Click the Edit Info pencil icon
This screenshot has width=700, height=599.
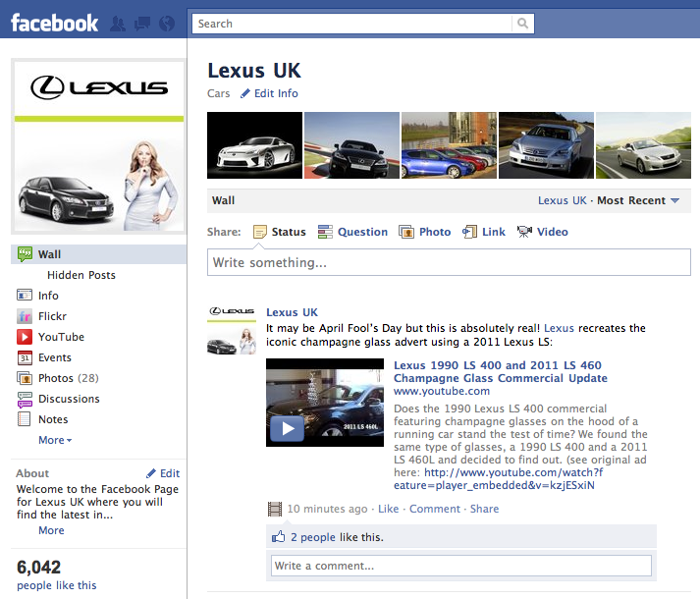pos(245,93)
